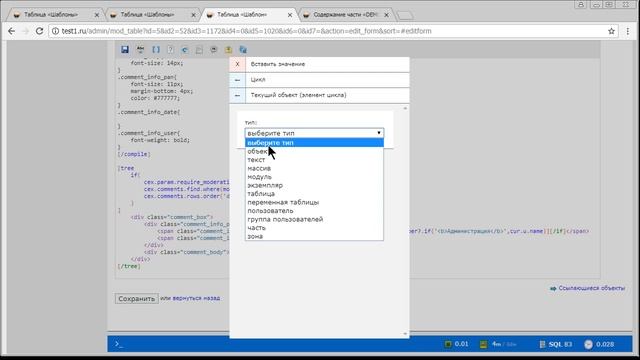Click the document page toolbar icon

(x=199, y=50)
